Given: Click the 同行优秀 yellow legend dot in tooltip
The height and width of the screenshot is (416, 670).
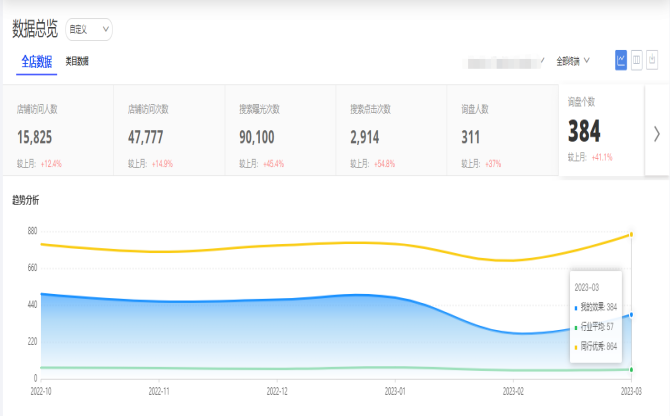Looking at the screenshot, I should (576, 346).
